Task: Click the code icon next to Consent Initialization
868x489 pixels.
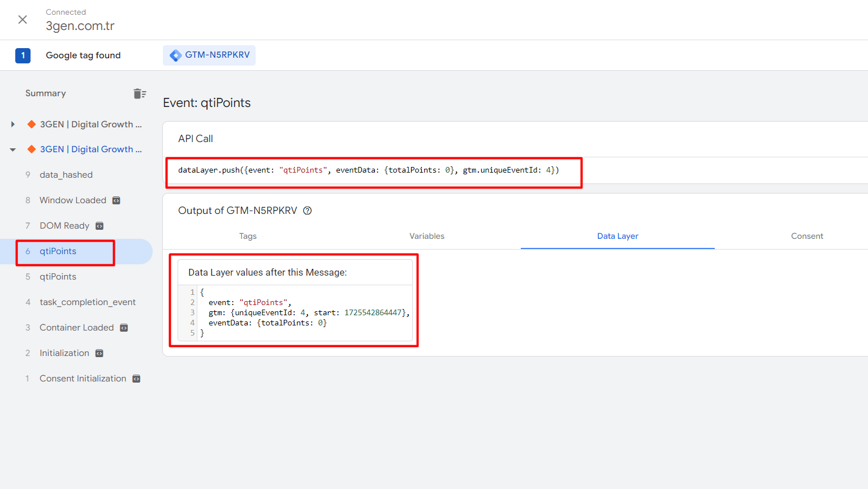Action: (x=136, y=379)
